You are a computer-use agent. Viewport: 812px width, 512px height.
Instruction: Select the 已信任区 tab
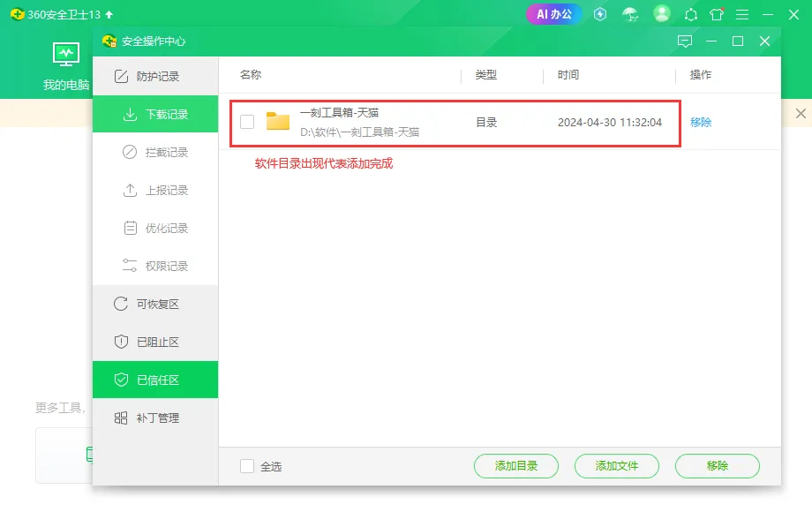click(155, 380)
